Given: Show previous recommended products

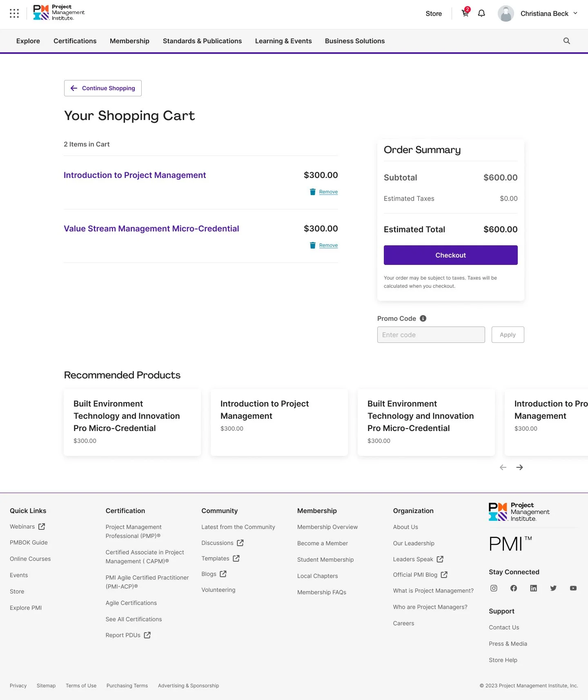Looking at the screenshot, I should 503,467.
